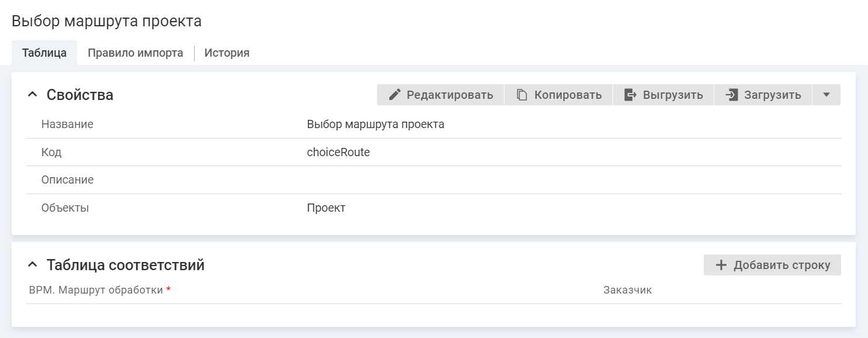Click the Название row value text
The image size is (868, 338).
pos(375,125)
